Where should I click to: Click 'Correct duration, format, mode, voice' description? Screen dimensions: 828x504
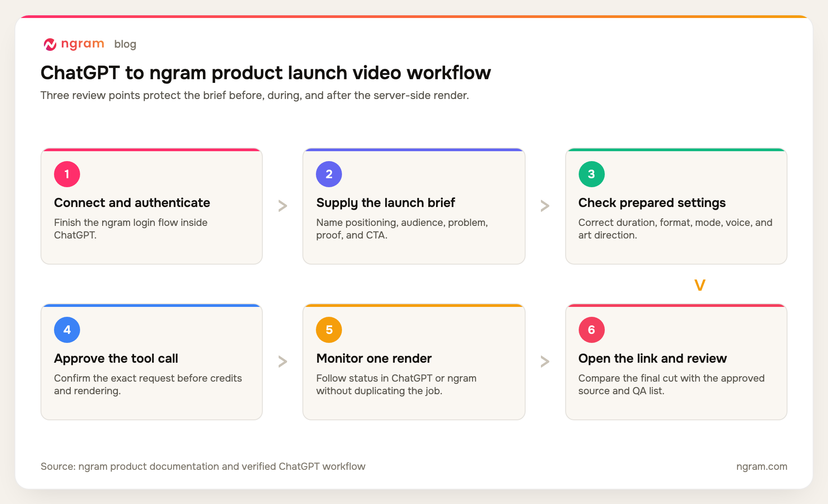[675, 229]
